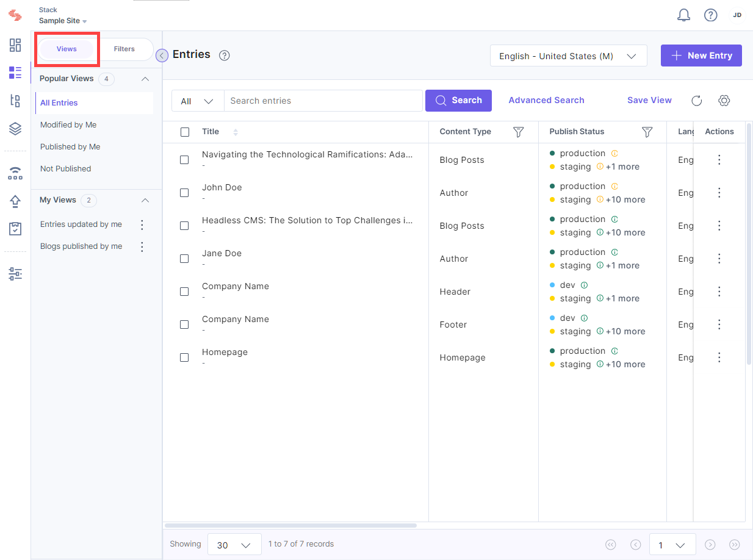This screenshot has width=753, height=560.
Task: Open the Showing 30 per page dropdown
Action: click(234, 545)
